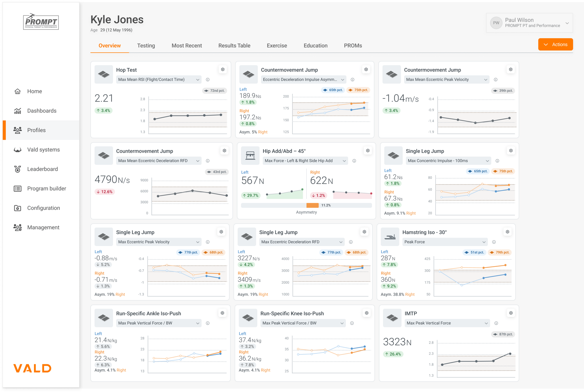
Task: Expand Max Mean Eccentric Peak Velocity dropdown
Action: pos(447,79)
